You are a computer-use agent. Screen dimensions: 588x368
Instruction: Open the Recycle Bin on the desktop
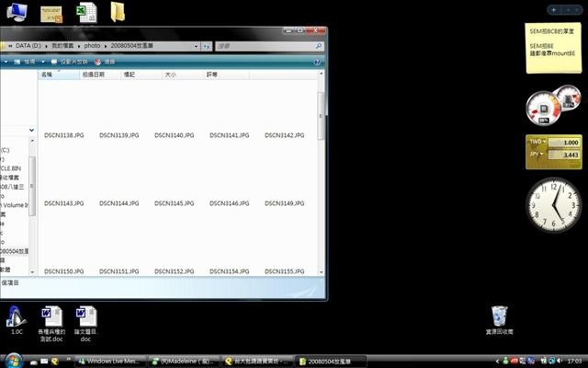pyautogui.click(x=499, y=319)
